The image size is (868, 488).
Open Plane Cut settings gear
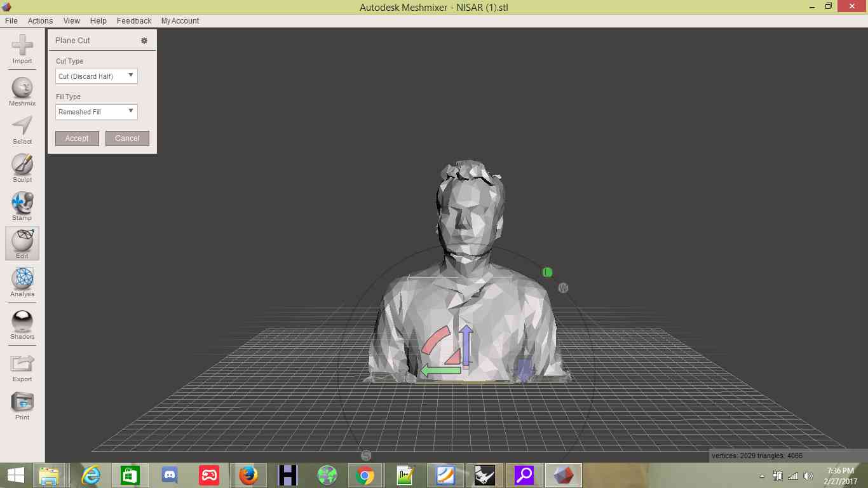(144, 41)
